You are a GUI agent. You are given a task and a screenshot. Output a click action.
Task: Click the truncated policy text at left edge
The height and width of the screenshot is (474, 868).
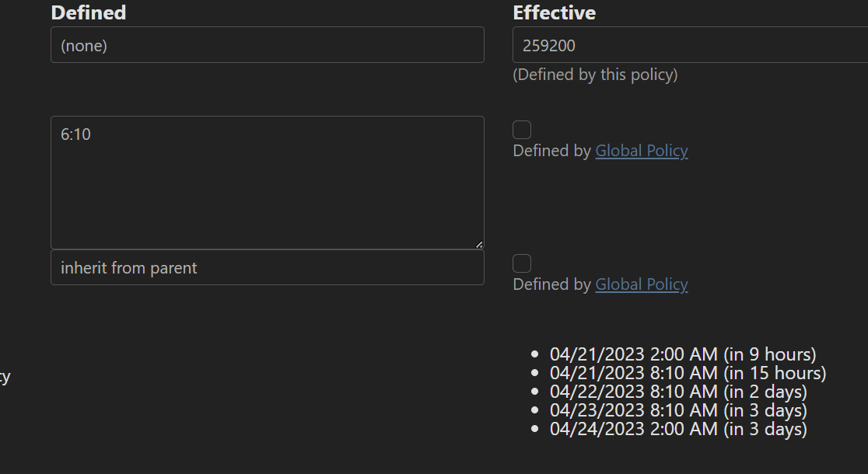5,376
